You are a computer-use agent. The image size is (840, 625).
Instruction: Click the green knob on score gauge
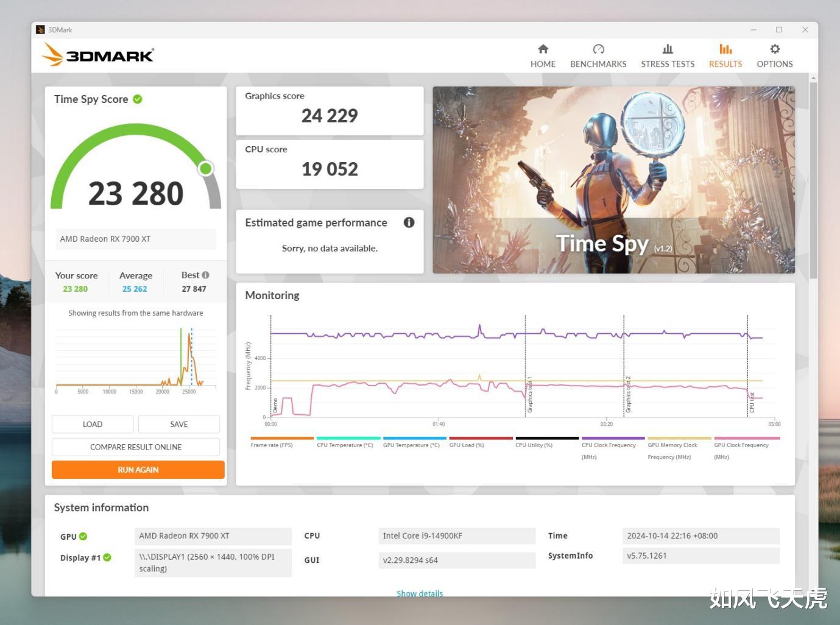click(206, 168)
